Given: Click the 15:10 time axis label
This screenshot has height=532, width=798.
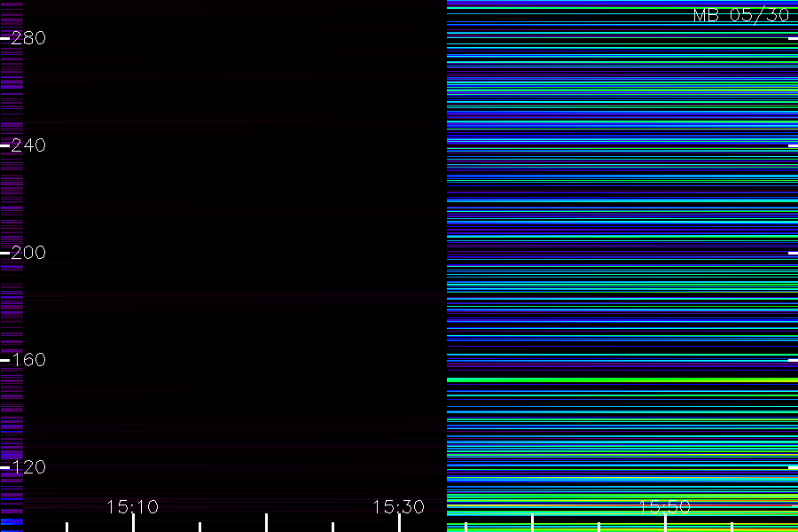Looking at the screenshot, I should (x=133, y=507).
